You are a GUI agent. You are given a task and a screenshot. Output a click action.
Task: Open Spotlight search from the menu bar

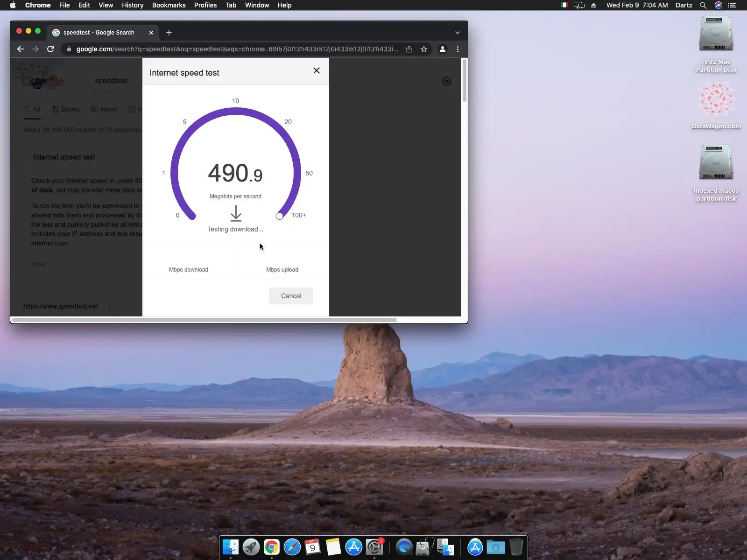tap(703, 5)
